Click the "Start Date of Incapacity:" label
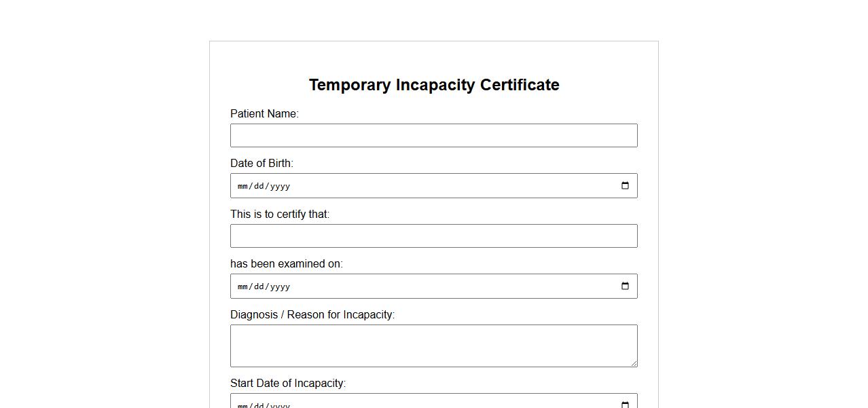The height and width of the screenshot is (408, 868). pyautogui.click(x=288, y=384)
